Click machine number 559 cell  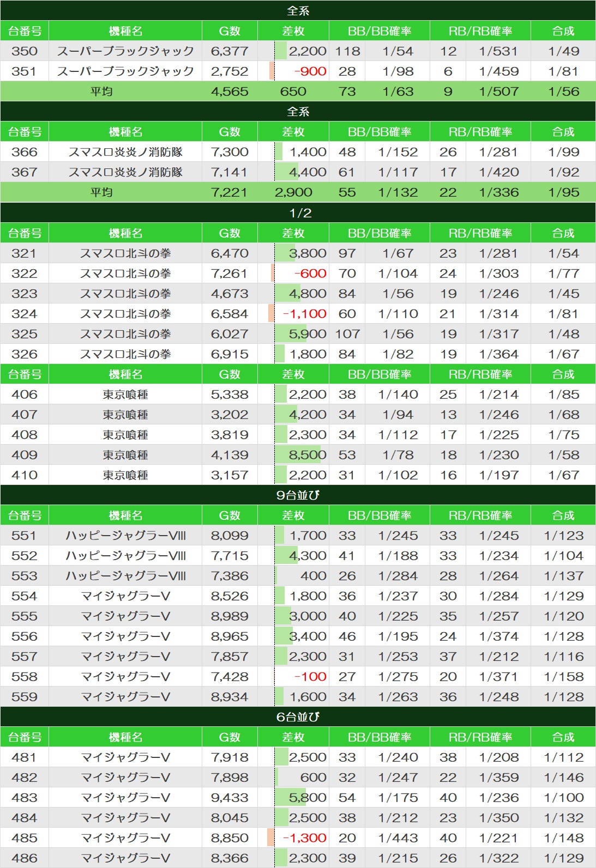[x=25, y=697]
